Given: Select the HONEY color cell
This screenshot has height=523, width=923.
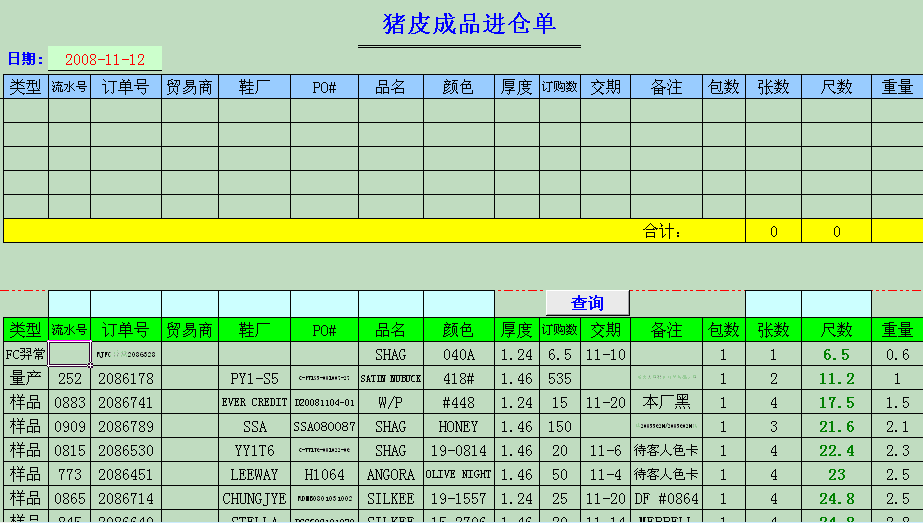Looking at the screenshot, I should [458, 426].
